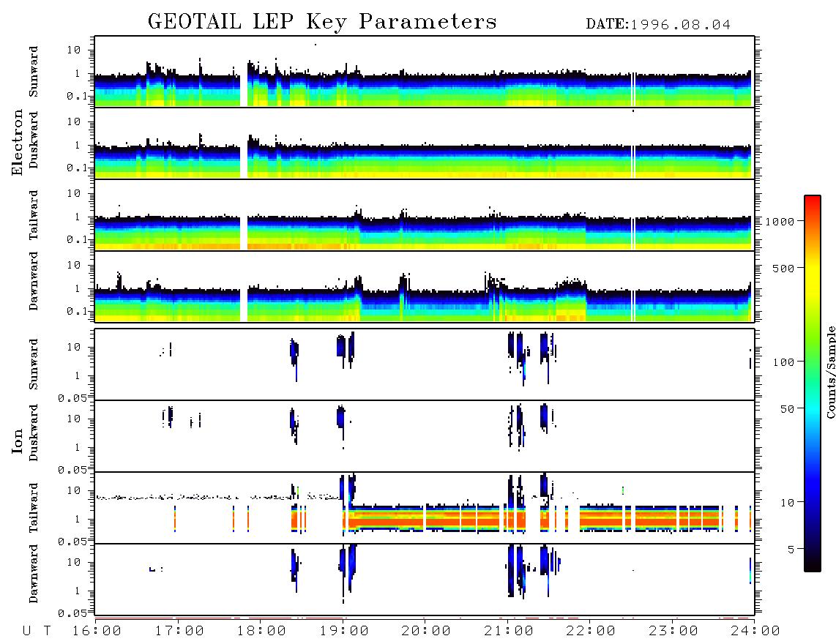The width and height of the screenshot is (836, 644).
Task: Click the 23:00 time tick label
Action: (673, 631)
